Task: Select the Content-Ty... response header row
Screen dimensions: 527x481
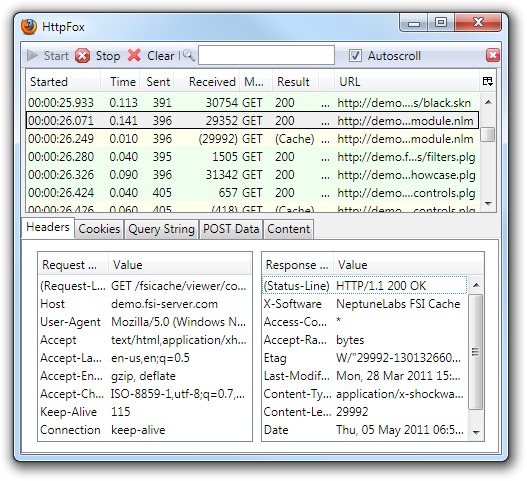Action: 365,394
